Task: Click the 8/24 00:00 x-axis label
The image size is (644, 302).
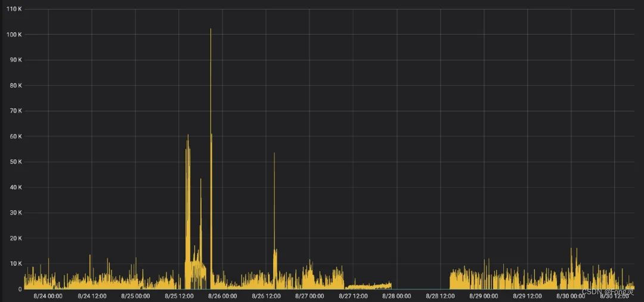Action: point(48,296)
